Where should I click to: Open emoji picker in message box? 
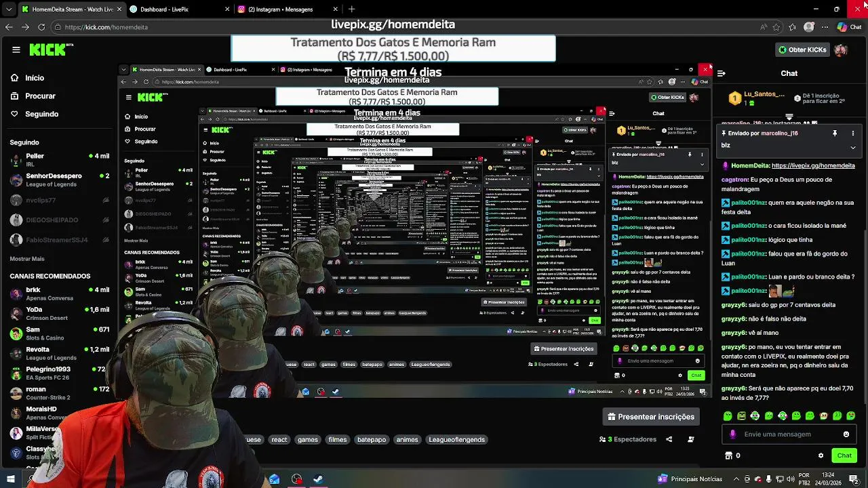846,434
